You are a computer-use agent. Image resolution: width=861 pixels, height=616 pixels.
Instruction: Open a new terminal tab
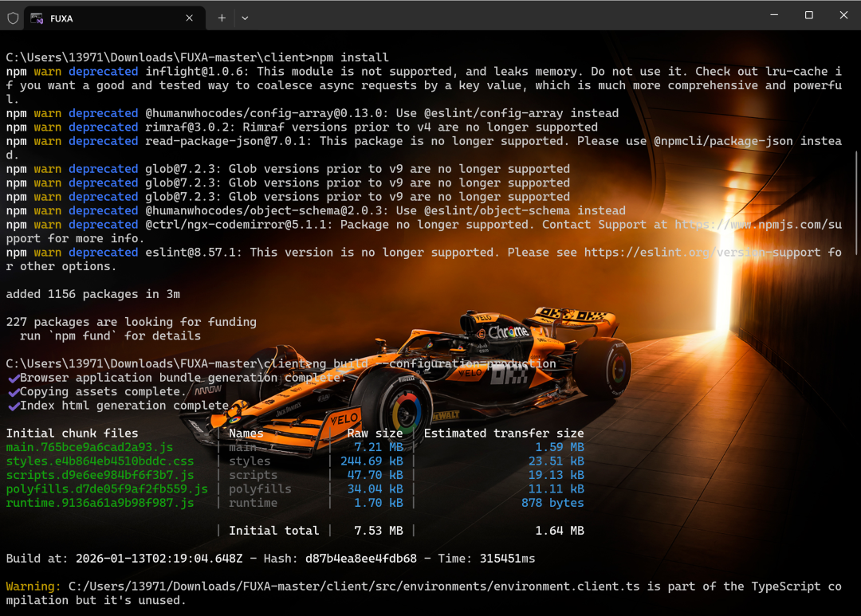[222, 18]
